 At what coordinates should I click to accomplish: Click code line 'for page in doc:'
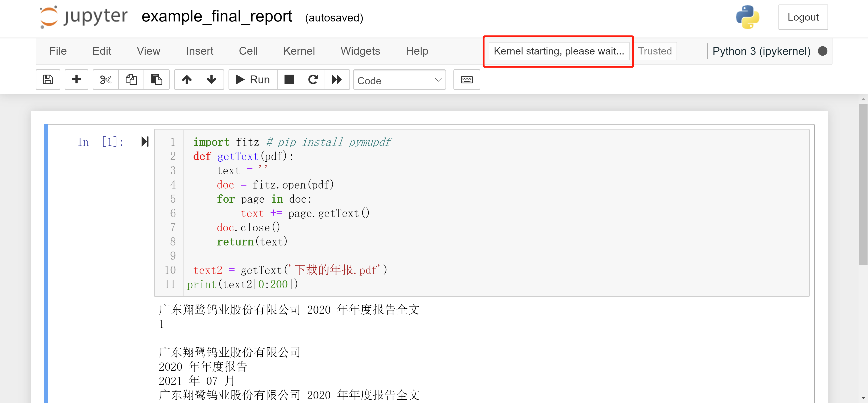(264, 199)
